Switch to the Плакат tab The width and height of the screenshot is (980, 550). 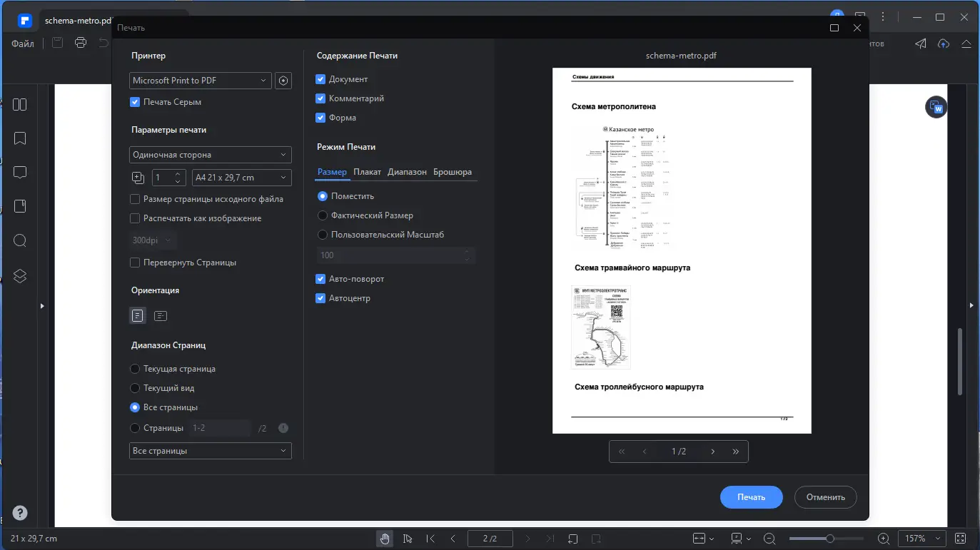click(x=368, y=172)
